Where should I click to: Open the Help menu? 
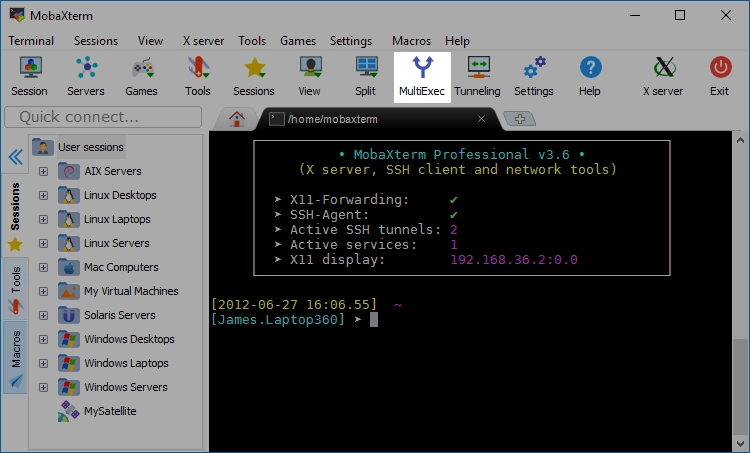click(x=457, y=41)
